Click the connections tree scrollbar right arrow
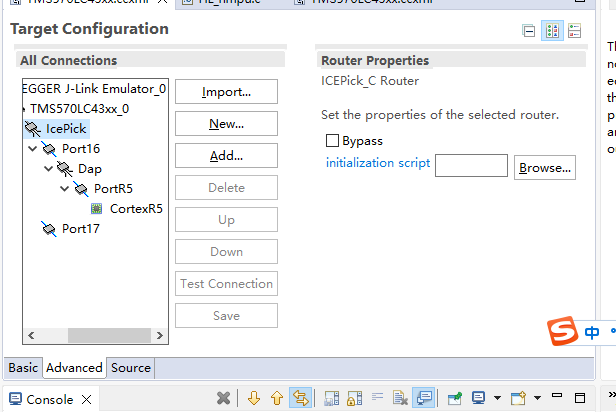Screen dimensions: 616x412 pos(160,335)
